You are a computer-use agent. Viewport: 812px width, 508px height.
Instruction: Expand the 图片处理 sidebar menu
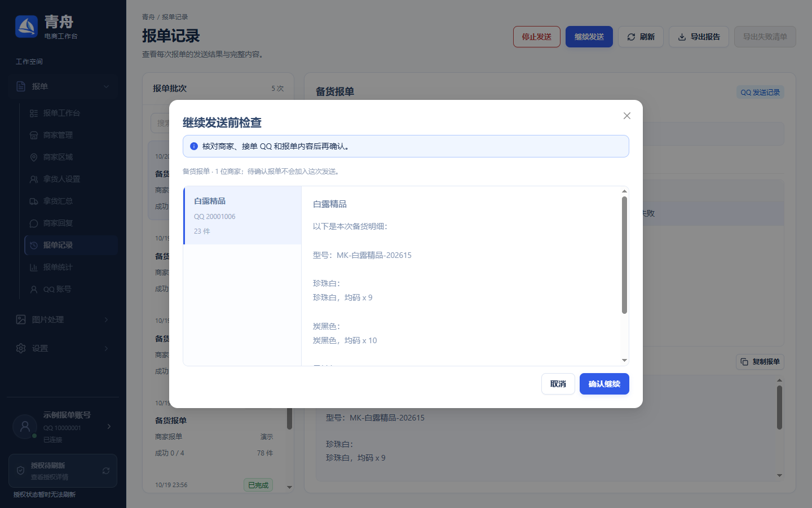[63, 319]
